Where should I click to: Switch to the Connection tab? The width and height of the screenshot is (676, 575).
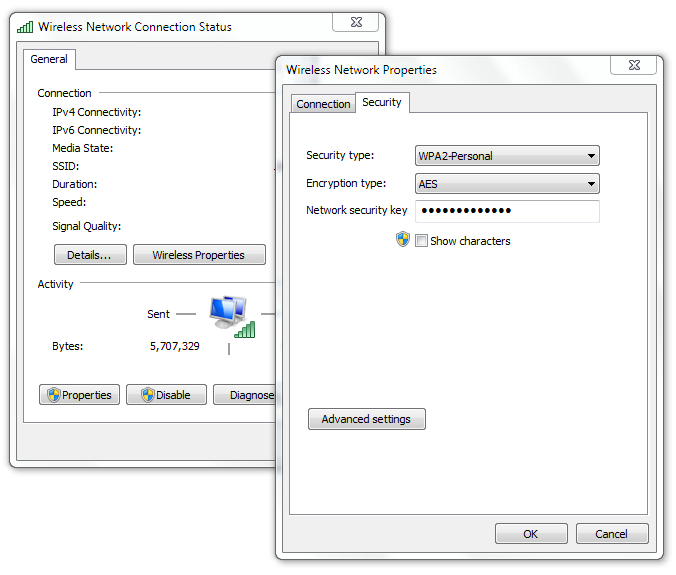(x=323, y=104)
